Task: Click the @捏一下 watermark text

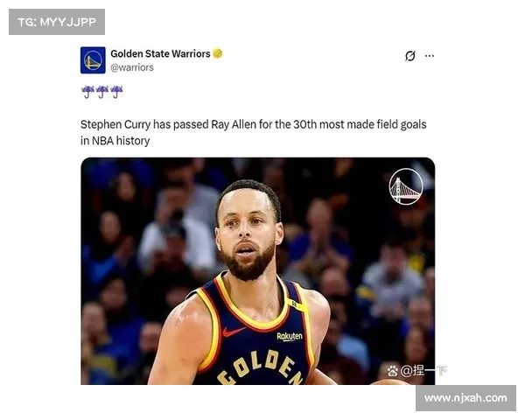Action: pyautogui.click(x=423, y=371)
